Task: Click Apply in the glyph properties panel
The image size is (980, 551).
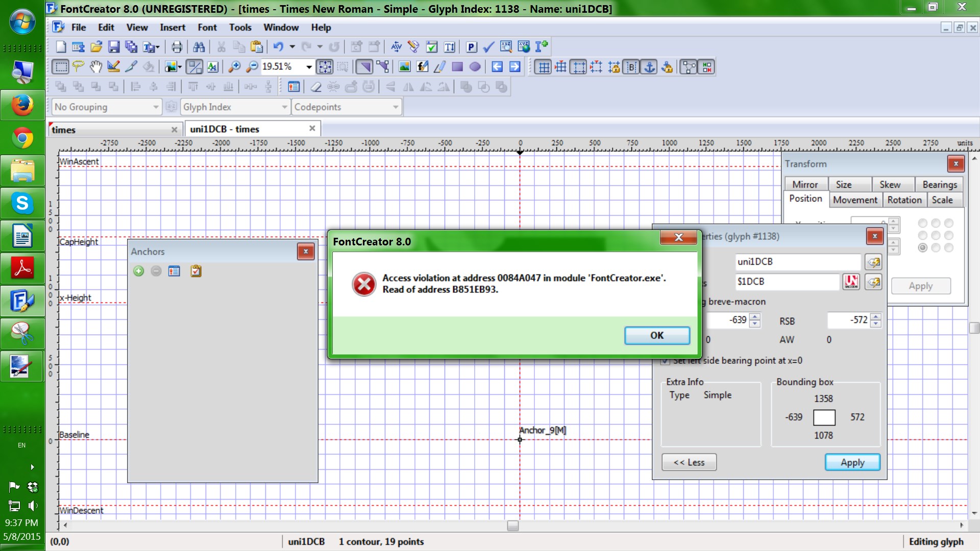Action: coord(852,462)
